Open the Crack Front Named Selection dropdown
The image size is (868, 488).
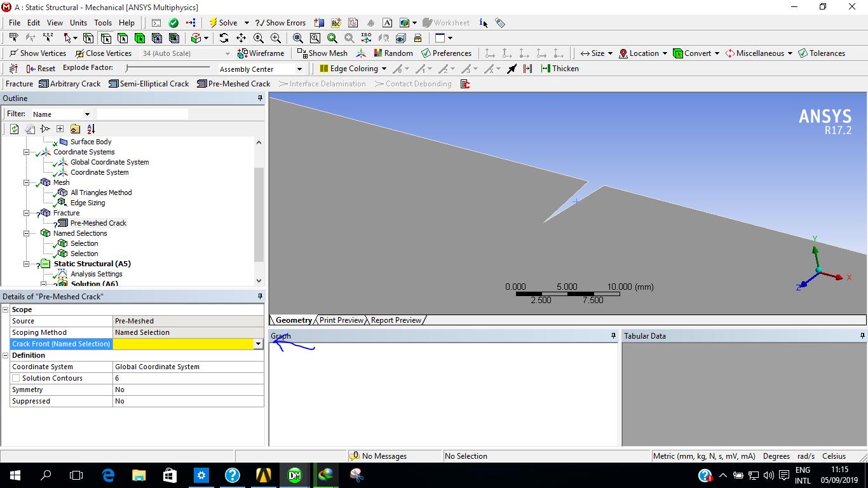click(x=258, y=344)
